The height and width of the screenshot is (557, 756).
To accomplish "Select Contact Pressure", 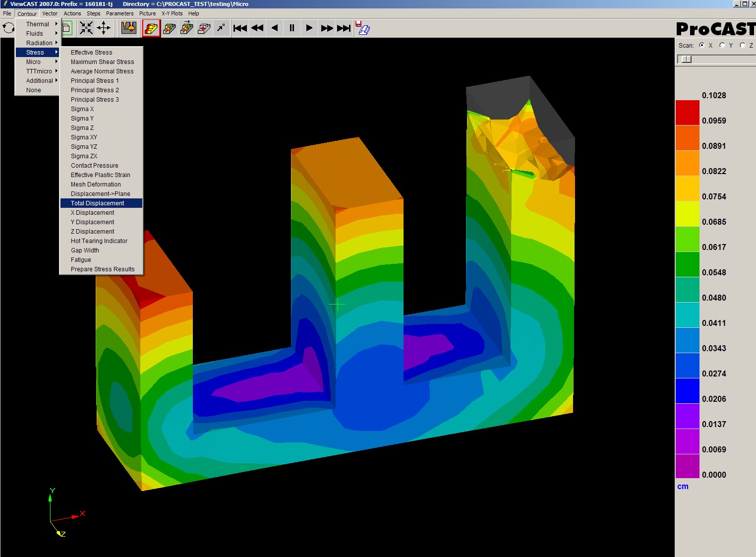I will (x=101, y=166).
